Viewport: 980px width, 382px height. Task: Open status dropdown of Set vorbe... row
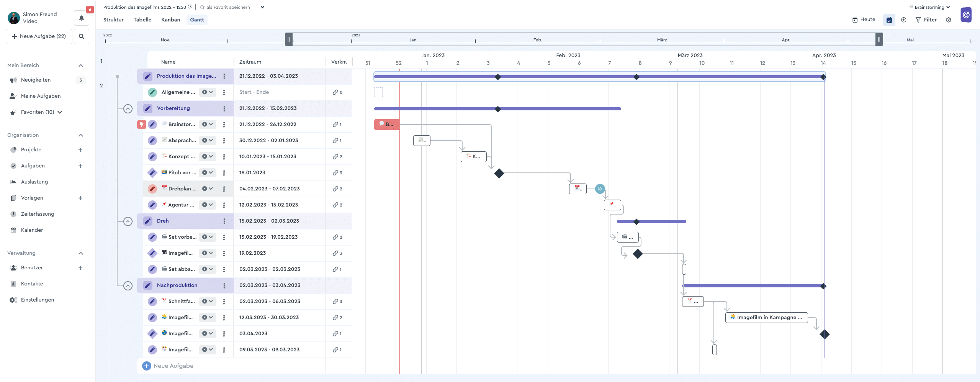pyautogui.click(x=208, y=237)
